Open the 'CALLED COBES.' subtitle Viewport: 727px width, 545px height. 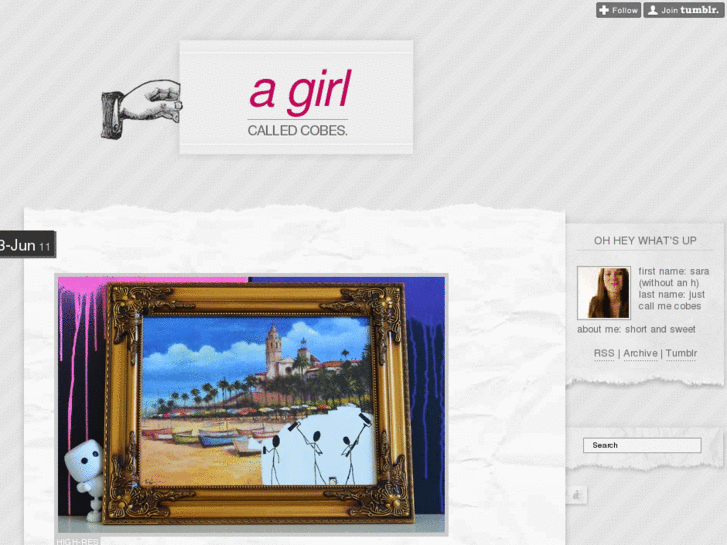click(x=297, y=130)
